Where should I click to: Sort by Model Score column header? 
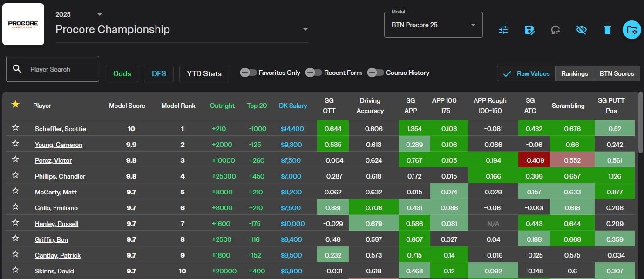pyautogui.click(x=127, y=106)
